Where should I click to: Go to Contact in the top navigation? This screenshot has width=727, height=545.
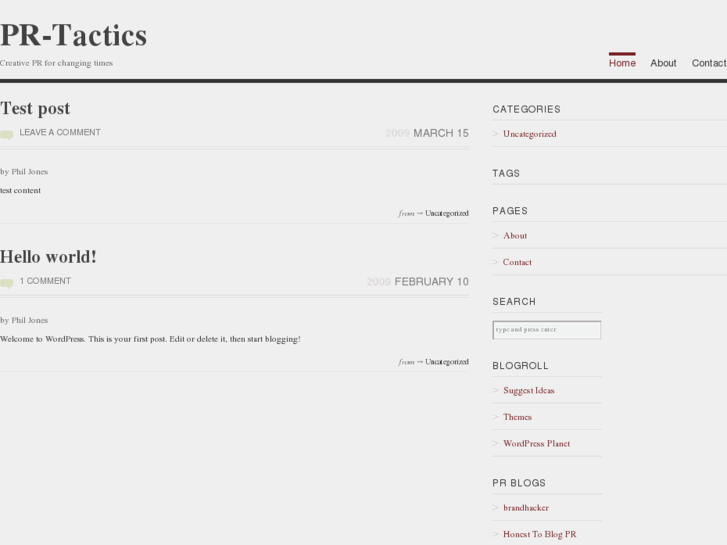pyautogui.click(x=709, y=63)
